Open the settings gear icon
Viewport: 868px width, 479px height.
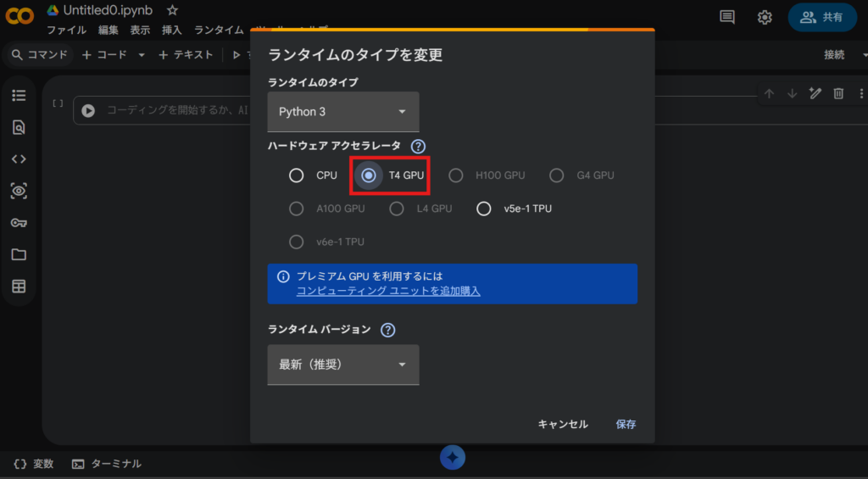(x=765, y=17)
